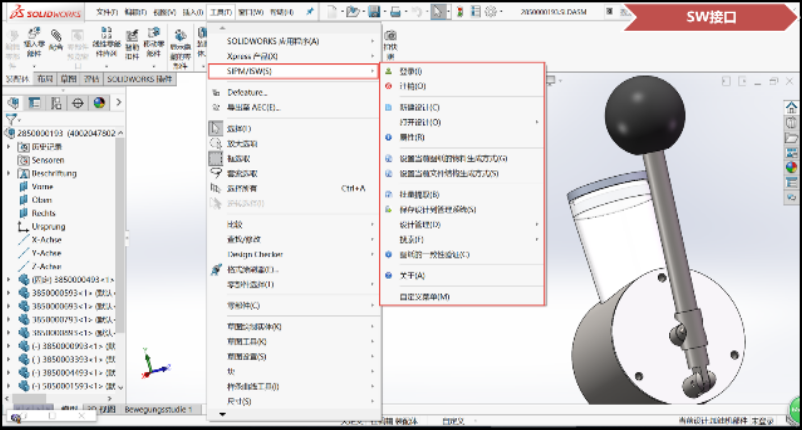Open the Design Checker submenu
Image resolution: width=802 pixels, height=431 pixels.
pyautogui.click(x=294, y=254)
